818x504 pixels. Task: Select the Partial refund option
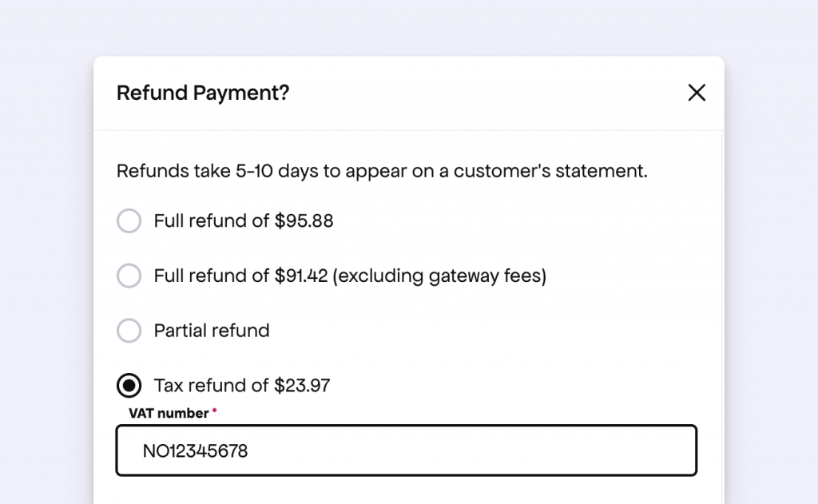point(129,331)
